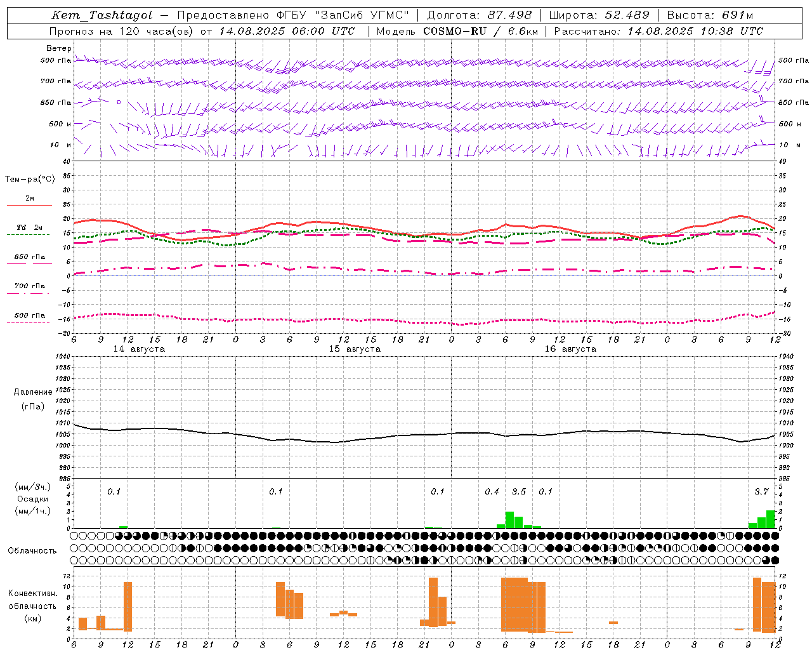Click the 16 августа date label
Image resolution: width=812 pixels, height=650 pixels.
[570, 349]
